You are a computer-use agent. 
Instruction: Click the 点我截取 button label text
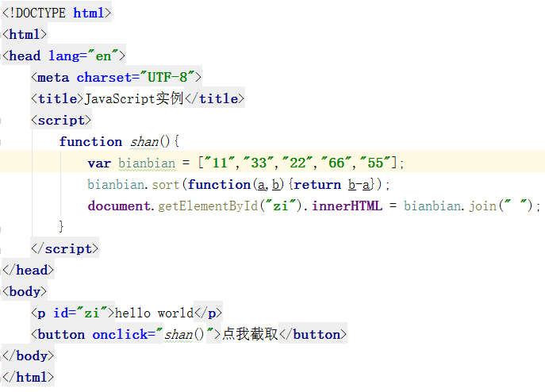[x=250, y=334]
